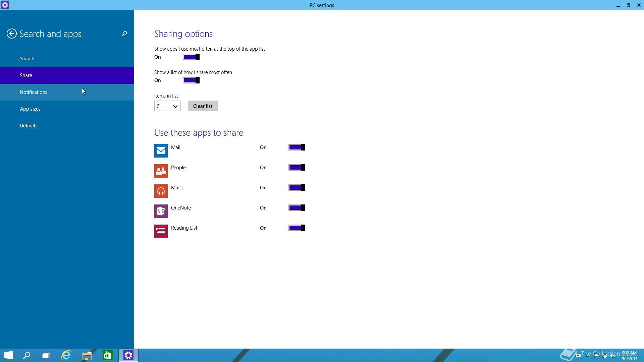Click the Mail app name label

point(176,147)
